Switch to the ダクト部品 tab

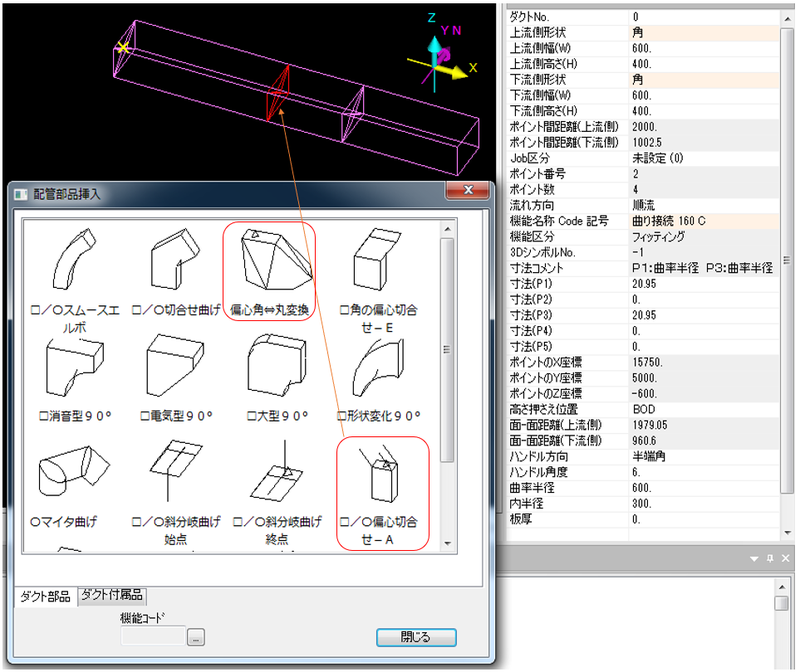(x=46, y=596)
